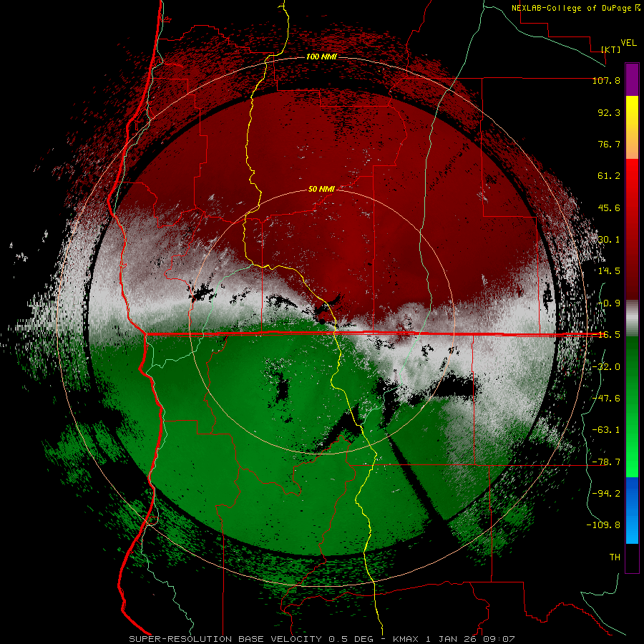
Task: Select the -94.2 scale value
Action: click(x=606, y=493)
